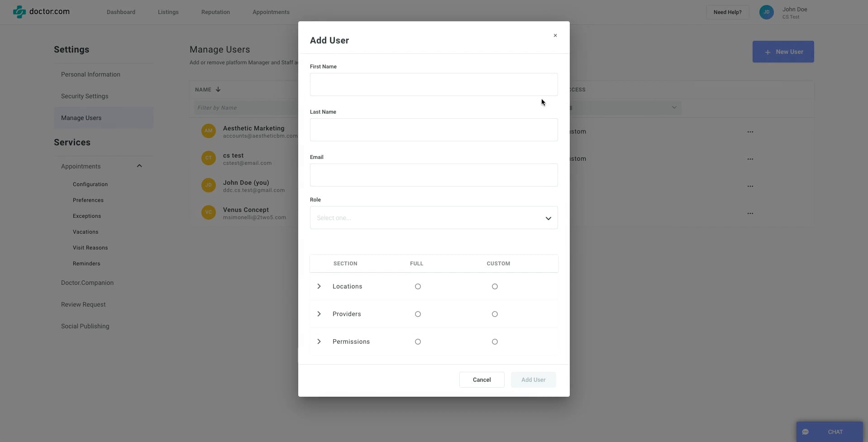Click the Cancel button

[x=482, y=380]
